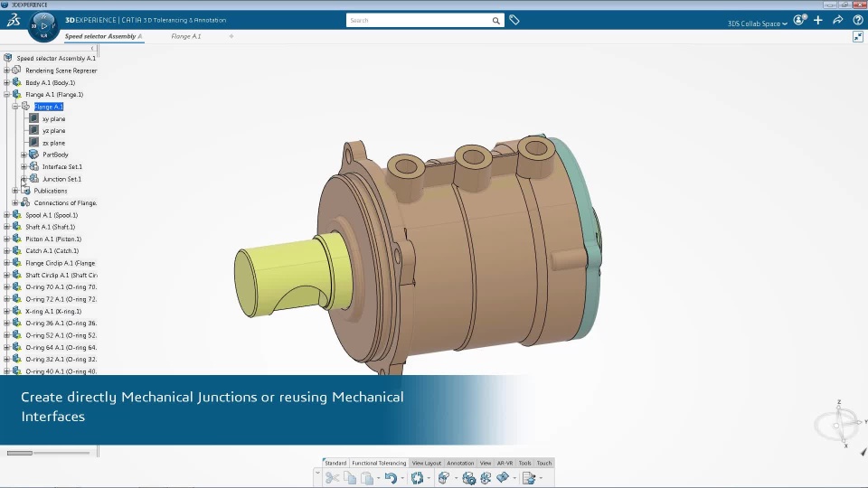Open the Paste options dropdown arrow

pyautogui.click(x=379, y=478)
